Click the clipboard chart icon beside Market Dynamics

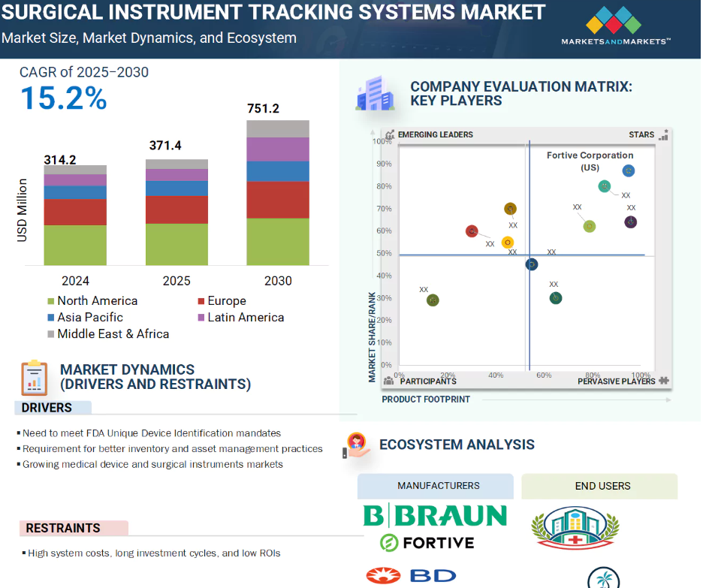(35, 378)
